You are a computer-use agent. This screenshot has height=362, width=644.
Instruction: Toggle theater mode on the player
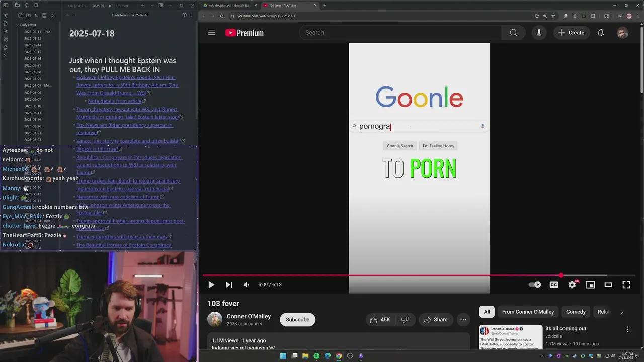[x=608, y=285]
